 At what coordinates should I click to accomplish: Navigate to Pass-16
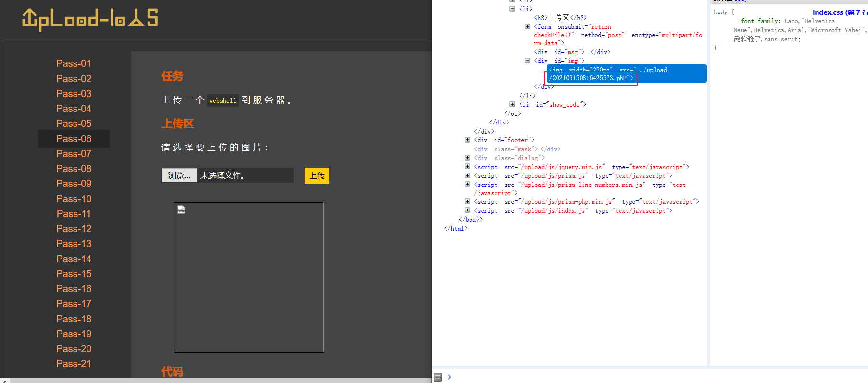74,289
